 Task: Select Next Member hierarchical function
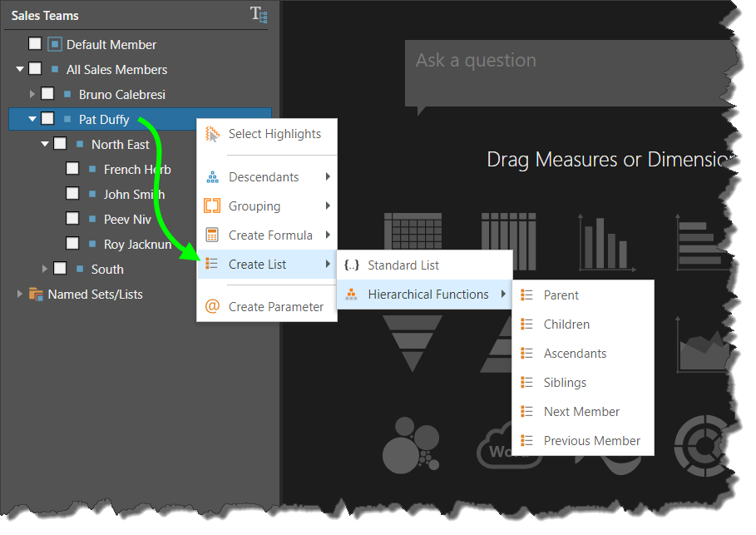[583, 412]
